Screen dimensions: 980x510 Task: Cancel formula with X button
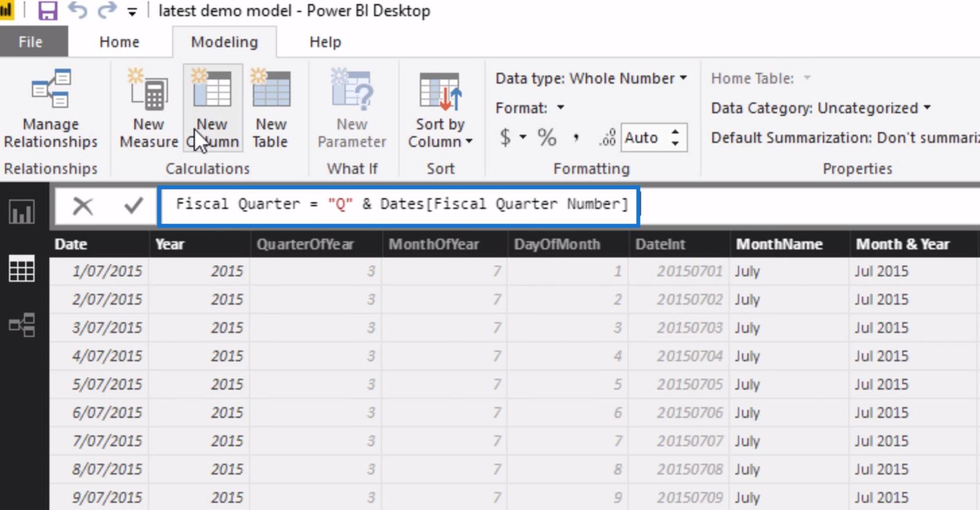[x=83, y=205]
